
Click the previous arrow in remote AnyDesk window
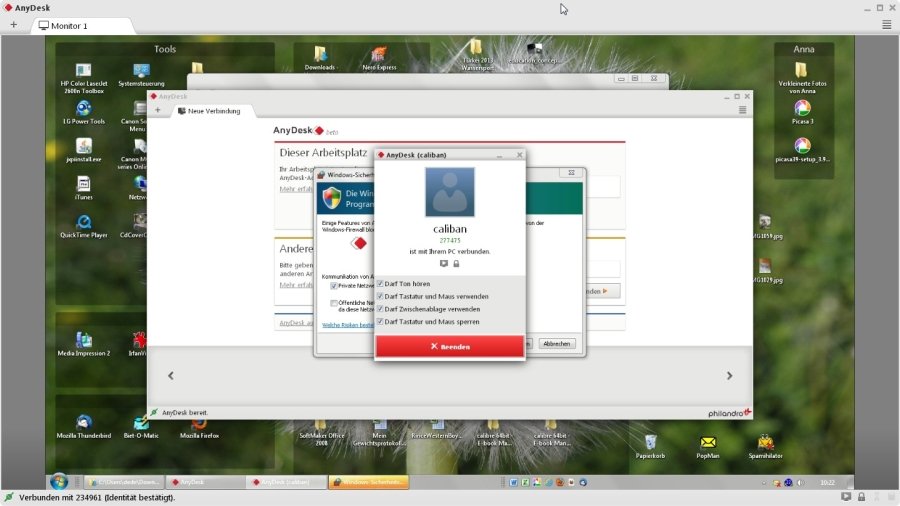point(170,375)
